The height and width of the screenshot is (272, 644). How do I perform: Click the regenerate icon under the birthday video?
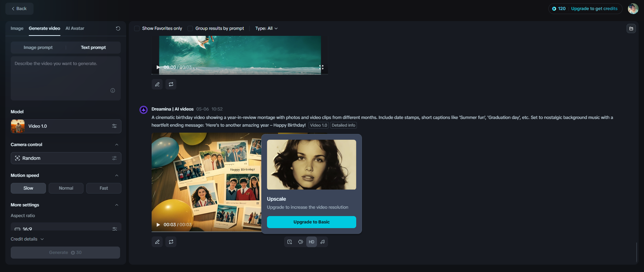point(171,242)
